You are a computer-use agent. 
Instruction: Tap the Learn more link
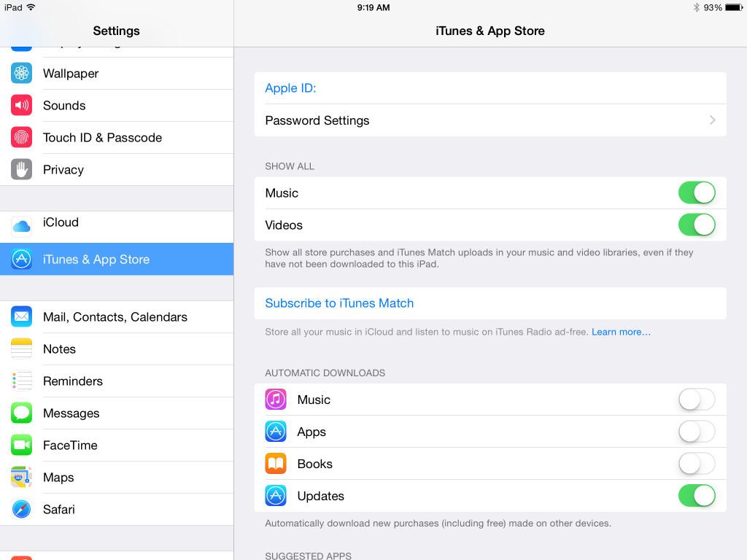(621, 332)
